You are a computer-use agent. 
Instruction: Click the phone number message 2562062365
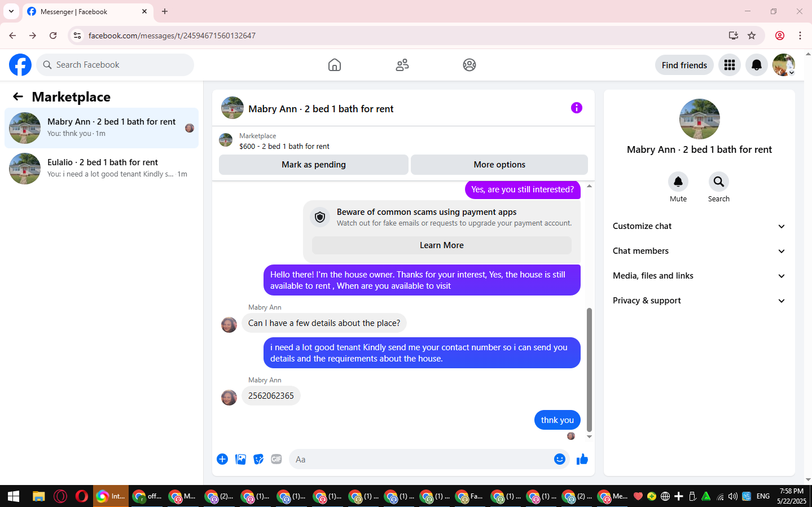pos(271,396)
